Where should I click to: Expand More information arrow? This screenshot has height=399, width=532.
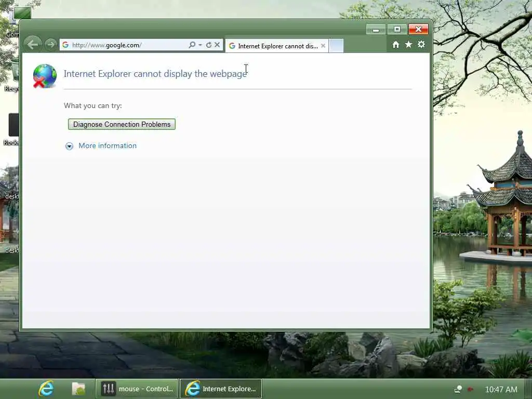click(x=69, y=146)
